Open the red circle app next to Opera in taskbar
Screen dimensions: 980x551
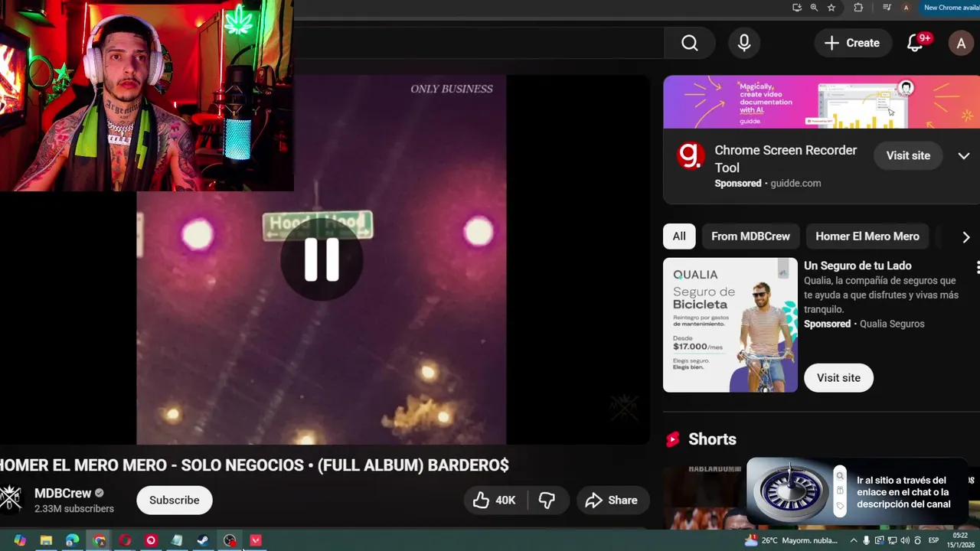(x=151, y=540)
